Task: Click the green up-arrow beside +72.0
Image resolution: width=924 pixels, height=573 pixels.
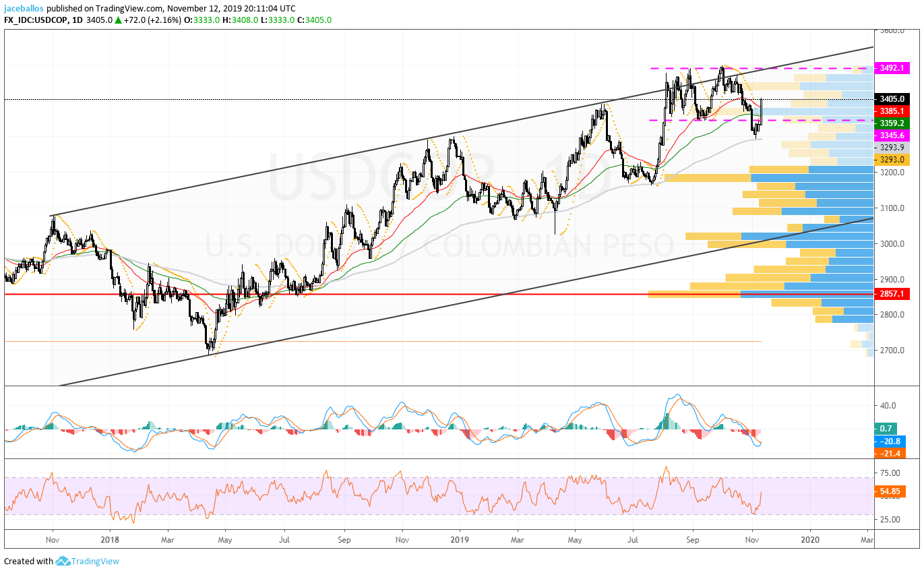Action: point(118,20)
